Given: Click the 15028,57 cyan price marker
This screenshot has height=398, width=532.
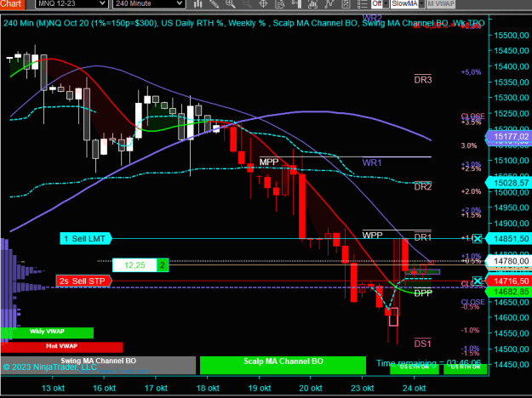Looking at the screenshot, I should tap(508, 183).
